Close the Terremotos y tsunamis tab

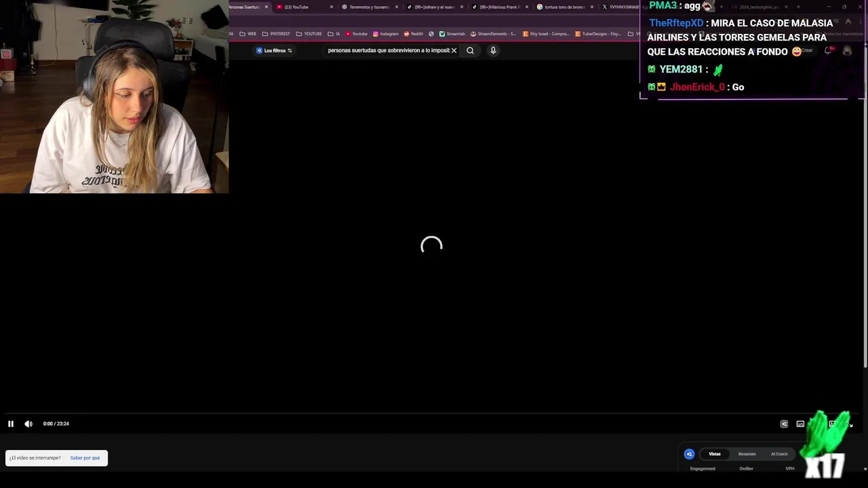(397, 7)
